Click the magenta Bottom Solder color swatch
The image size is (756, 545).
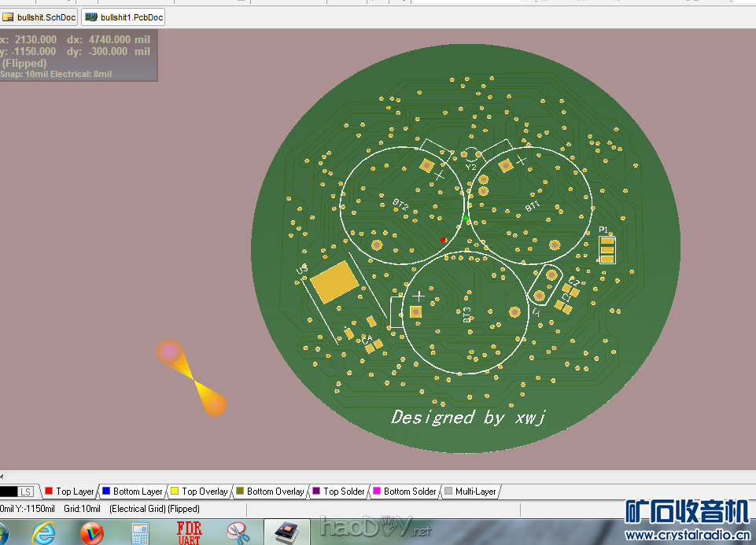(x=376, y=492)
